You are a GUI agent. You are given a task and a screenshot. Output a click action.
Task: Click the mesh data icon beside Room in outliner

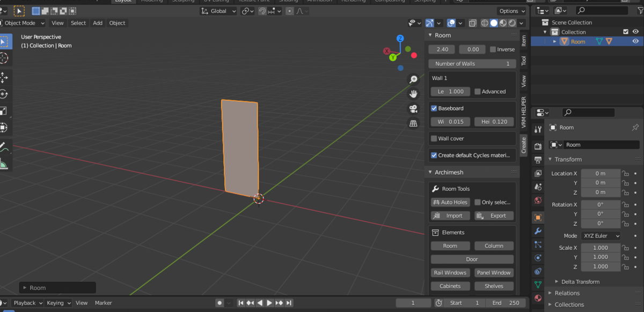pos(599,41)
